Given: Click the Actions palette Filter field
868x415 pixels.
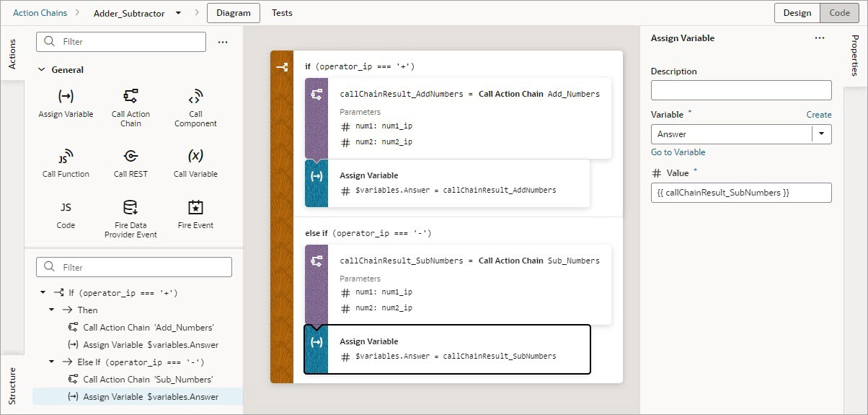Looking at the screenshot, I should [x=121, y=42].
